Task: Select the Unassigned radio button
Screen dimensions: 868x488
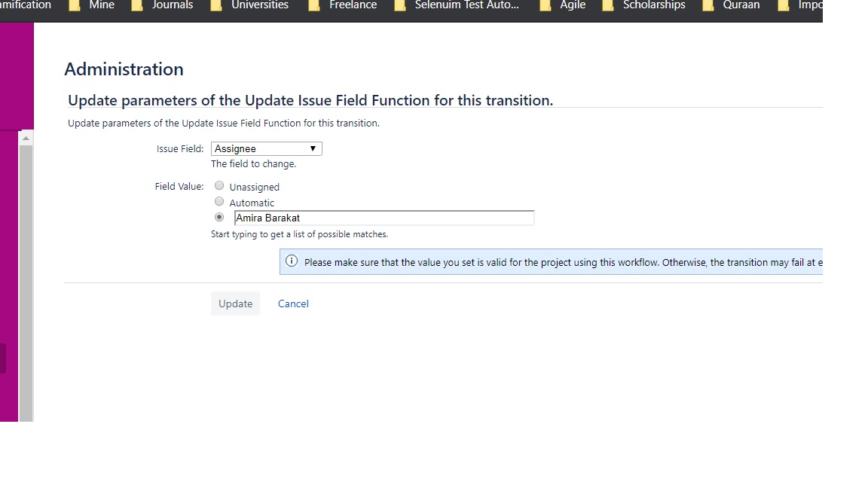Action: click(219, 185)
